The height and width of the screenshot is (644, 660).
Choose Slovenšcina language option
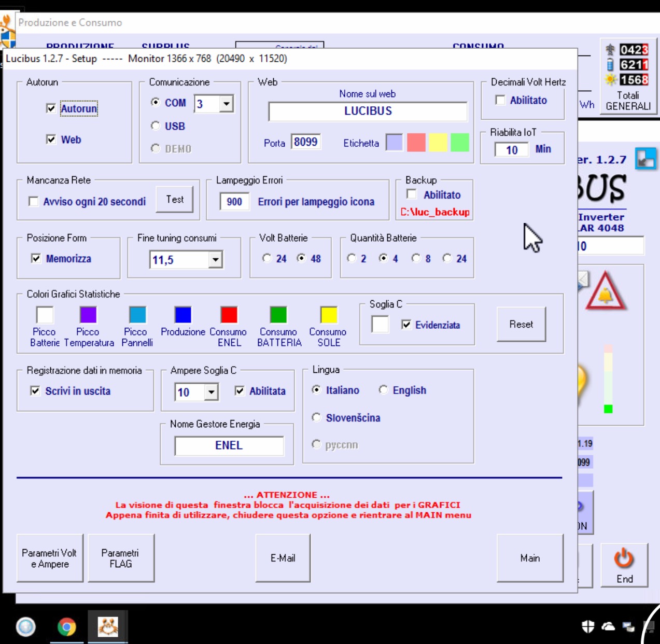coord(316,417)
